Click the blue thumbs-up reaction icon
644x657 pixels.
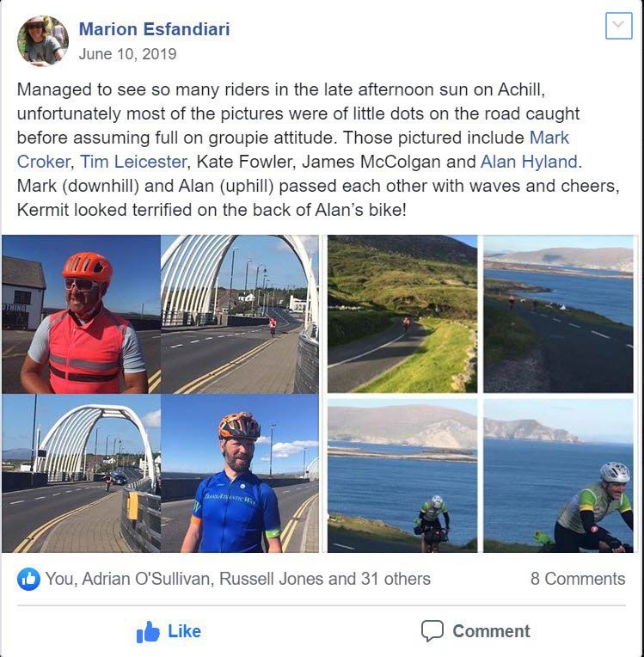pos(28,579)
